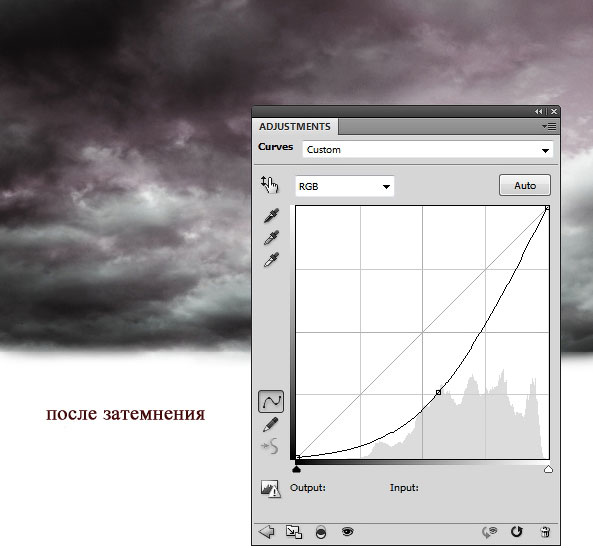Select edit points to modify curve tool

[x=271, y=401]
